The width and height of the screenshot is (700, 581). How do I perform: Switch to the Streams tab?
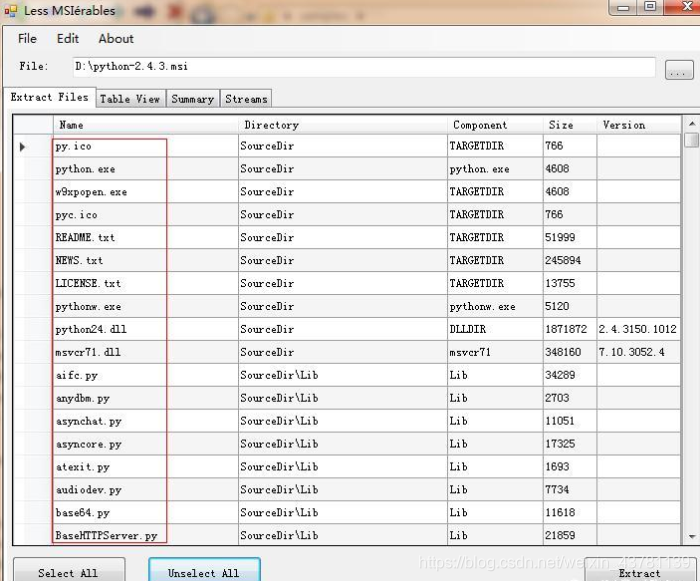tap(246, 99)
